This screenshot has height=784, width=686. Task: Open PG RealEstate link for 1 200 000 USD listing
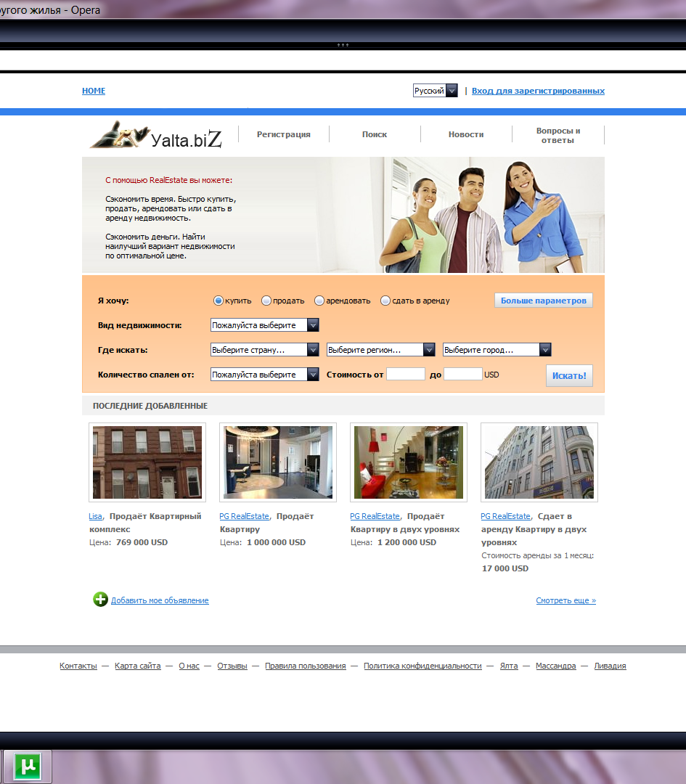pyautogui.click(x=375, y=516)
